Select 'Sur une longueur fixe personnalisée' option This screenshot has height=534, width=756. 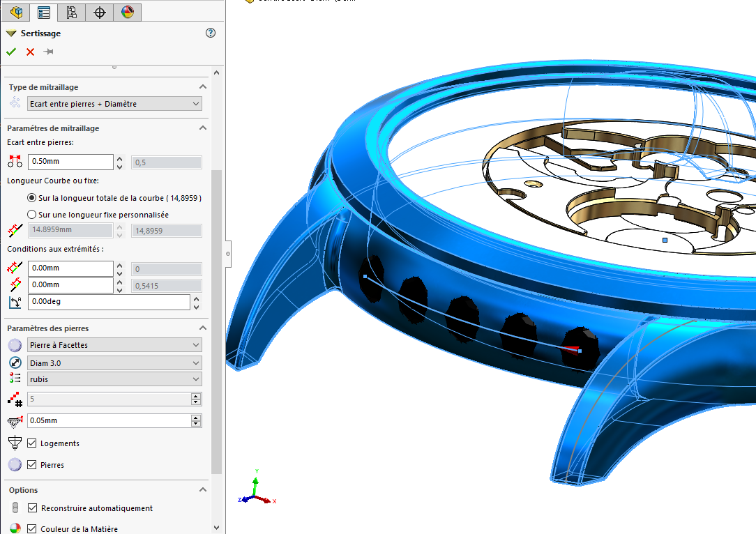click(31, 215)
